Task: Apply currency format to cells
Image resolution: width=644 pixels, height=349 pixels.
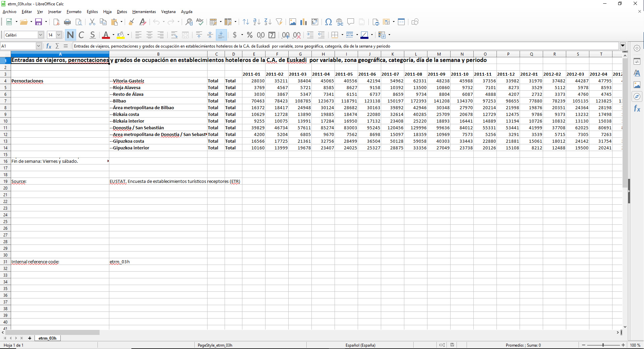Action: (x=235, y=35)
